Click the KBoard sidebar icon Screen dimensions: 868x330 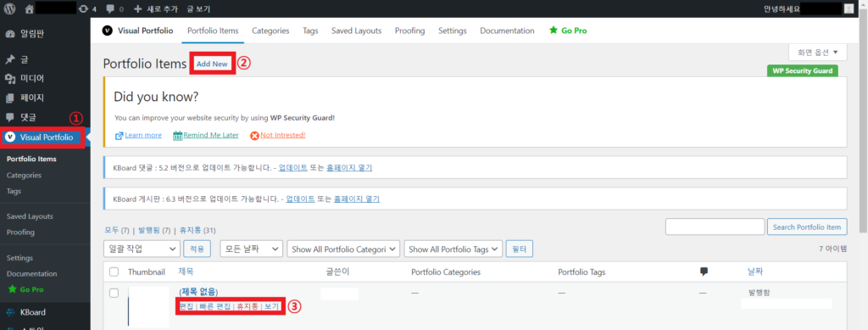click(x=10, y=311)
